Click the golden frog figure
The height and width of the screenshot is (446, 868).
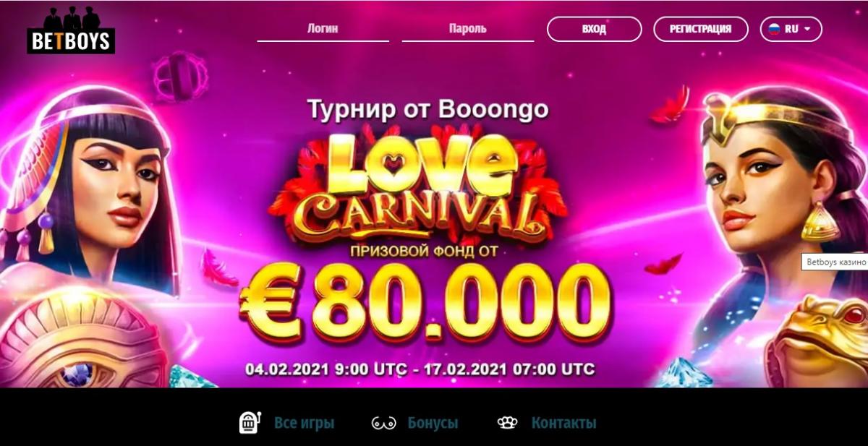click(x=822, y=341)
